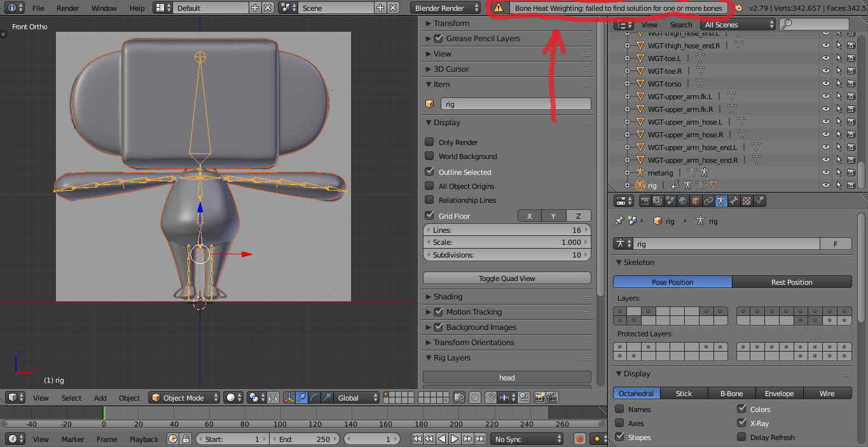Open the Object Mode dropdown
868x447 pixels.
point(184,397)
